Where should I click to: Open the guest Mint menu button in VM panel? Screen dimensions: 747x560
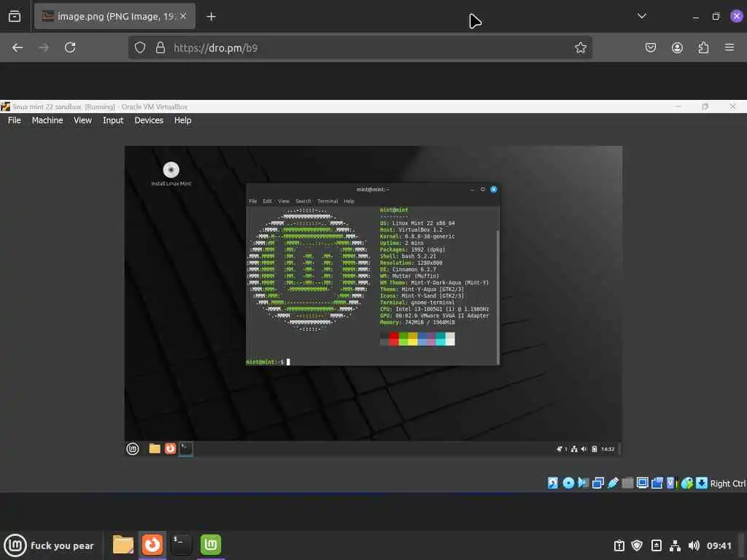(x=133, y=448)
